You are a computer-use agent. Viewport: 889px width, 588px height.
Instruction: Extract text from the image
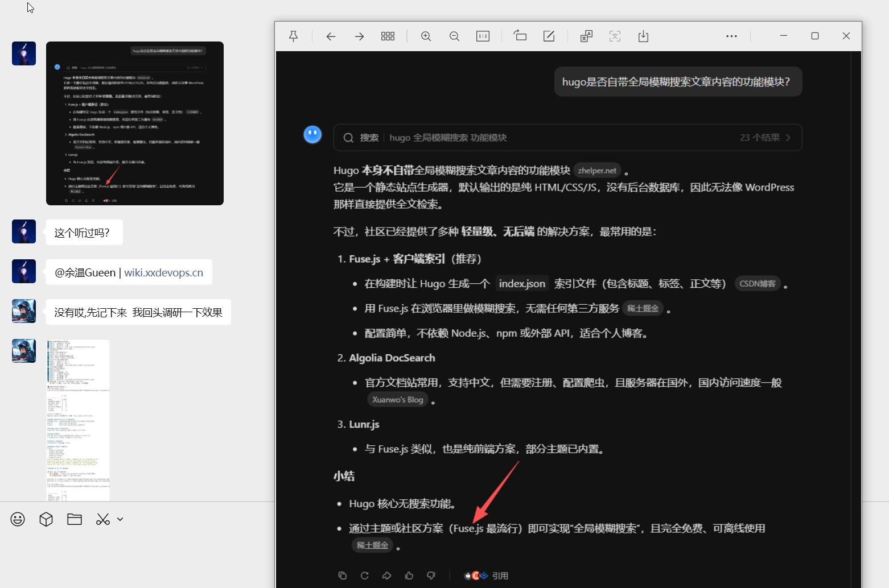click(615, 36)
